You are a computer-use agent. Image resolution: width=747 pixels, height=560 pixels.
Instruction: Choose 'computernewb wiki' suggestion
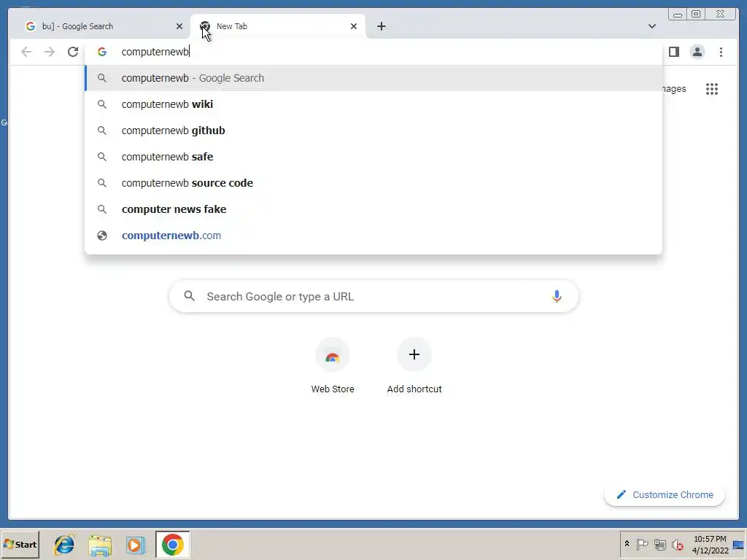(x=373, y=104)
